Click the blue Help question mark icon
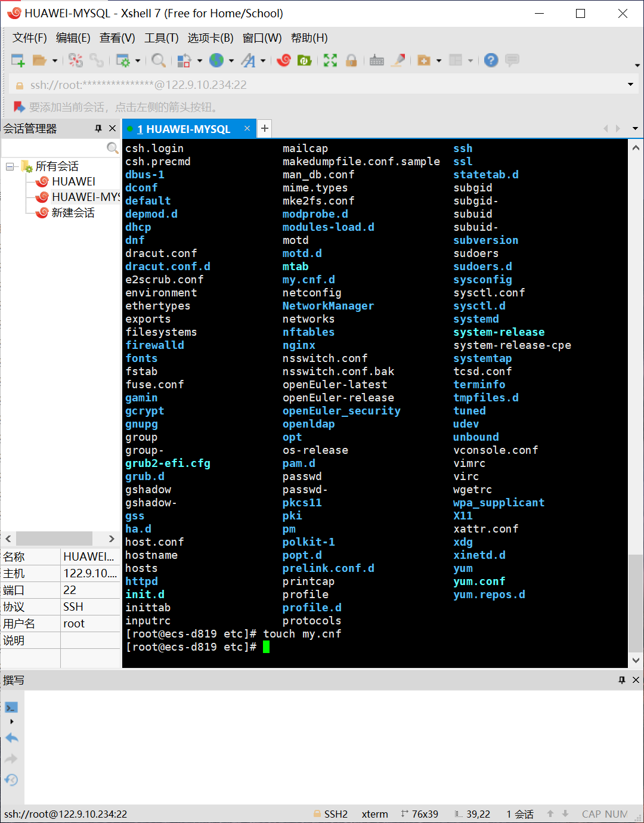The height and width of the screenshot is (823, 644). tap(491, 60)
